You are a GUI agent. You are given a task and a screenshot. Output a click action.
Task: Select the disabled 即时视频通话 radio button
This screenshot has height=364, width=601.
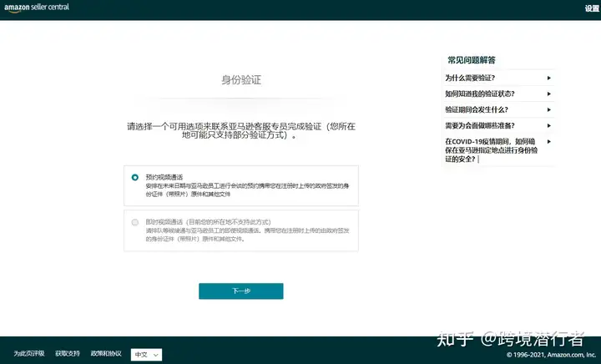(135, 222)
